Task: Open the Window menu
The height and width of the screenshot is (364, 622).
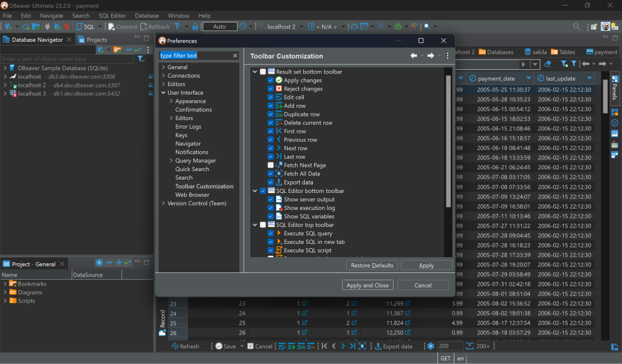Action: tap(179, 16)
